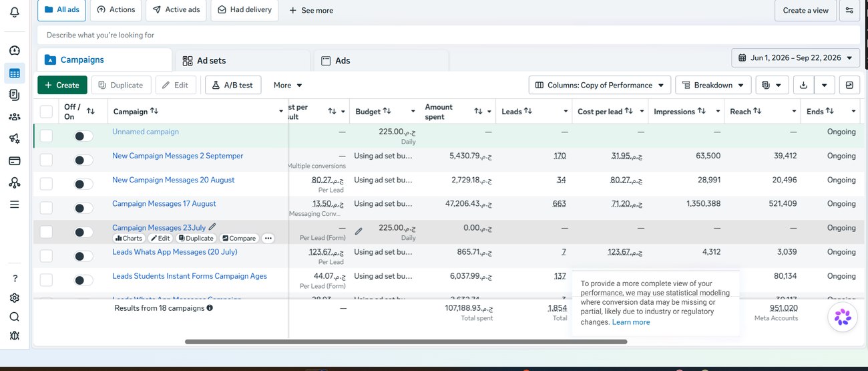Click the horizontal scrollbar of the table
The image size is (868, 371).
pos(406,342)
